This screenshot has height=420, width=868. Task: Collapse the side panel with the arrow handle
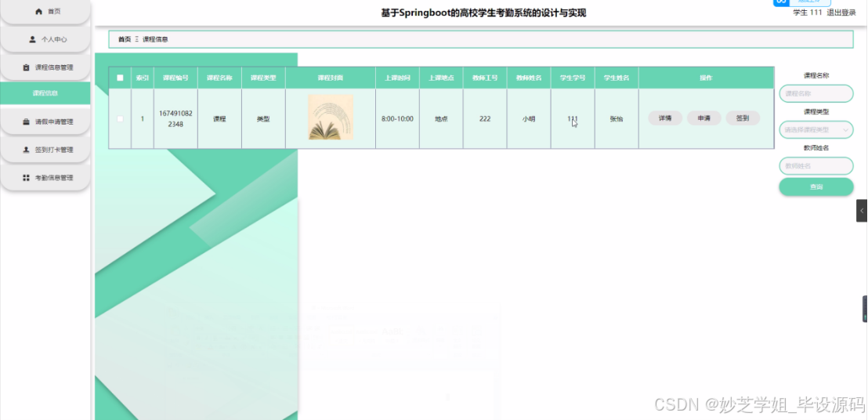point(862,211)
